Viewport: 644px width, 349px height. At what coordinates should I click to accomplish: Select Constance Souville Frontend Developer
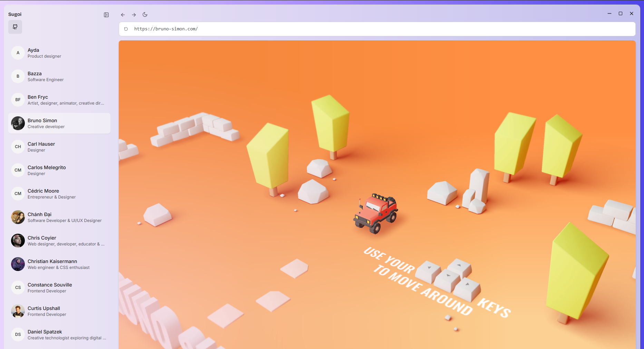(59, 288)
